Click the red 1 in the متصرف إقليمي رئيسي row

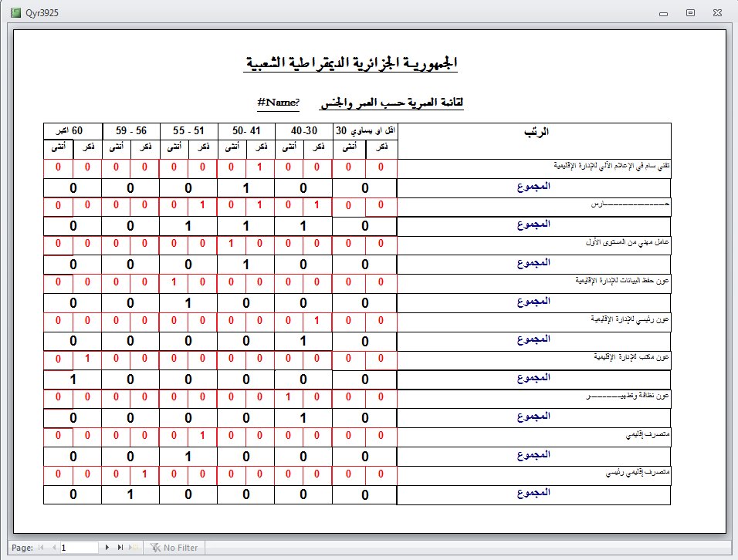click(144, 474)
